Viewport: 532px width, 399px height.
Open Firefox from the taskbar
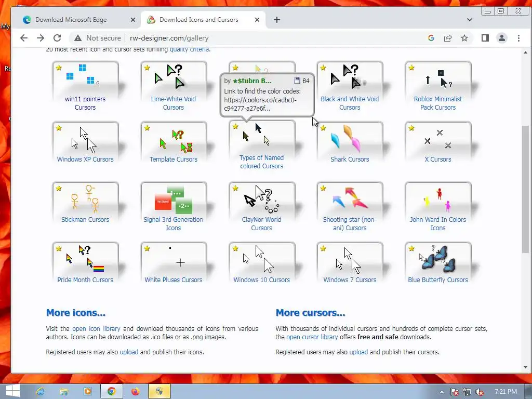[136, 392]
